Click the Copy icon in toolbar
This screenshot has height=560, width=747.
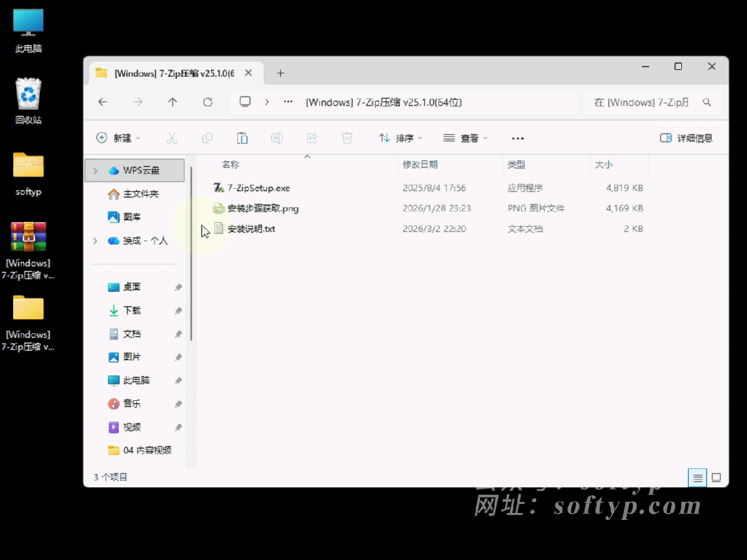(x=207, y=138)
